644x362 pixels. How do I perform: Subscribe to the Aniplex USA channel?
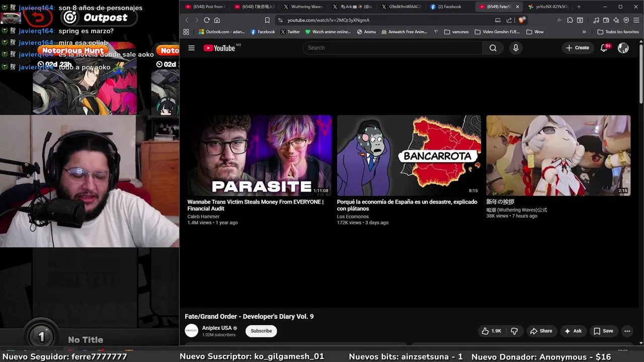tap(261, 331)
